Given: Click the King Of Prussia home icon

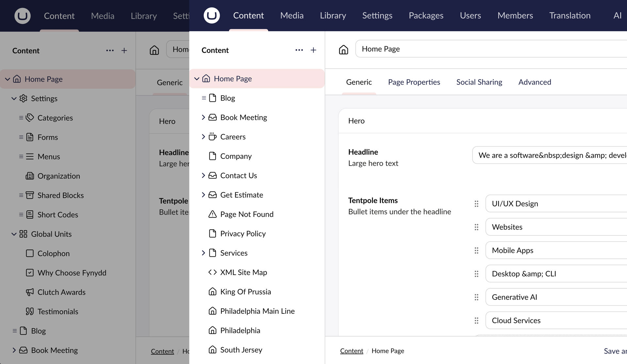Looking at the screenshot, I should [x=213, y=292].
